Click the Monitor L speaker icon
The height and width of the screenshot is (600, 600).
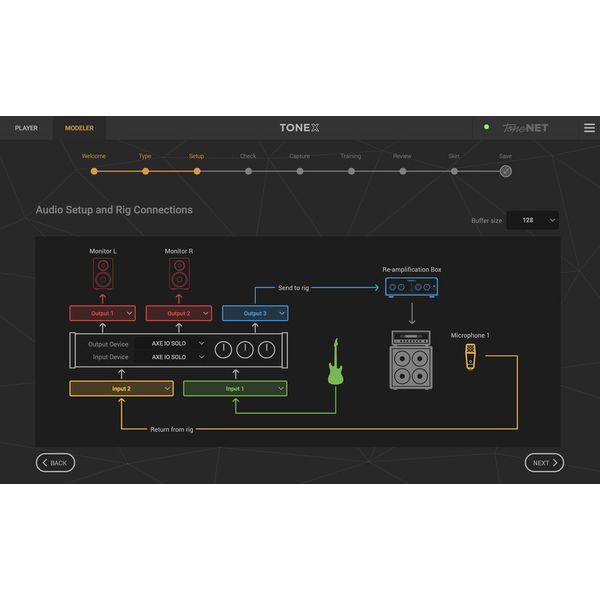(x=102, y=273)
